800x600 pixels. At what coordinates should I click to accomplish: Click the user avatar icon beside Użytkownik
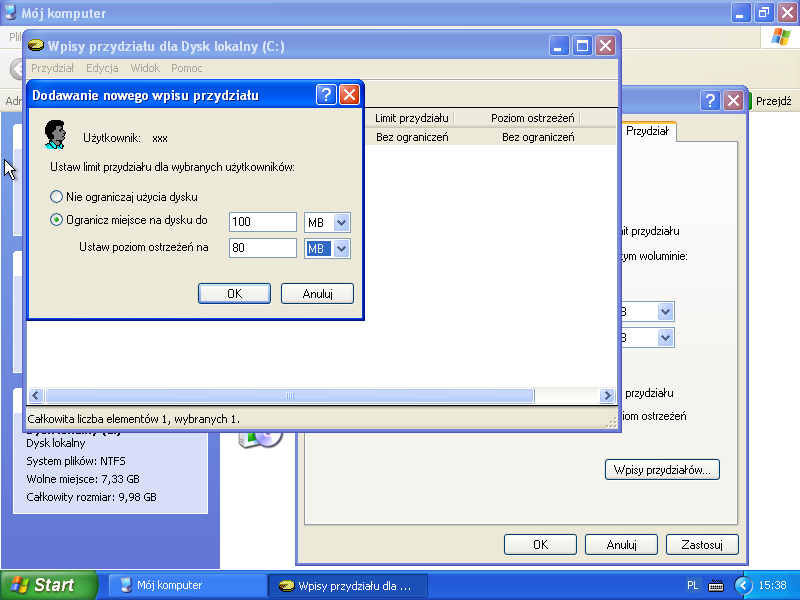coord(55,135)
